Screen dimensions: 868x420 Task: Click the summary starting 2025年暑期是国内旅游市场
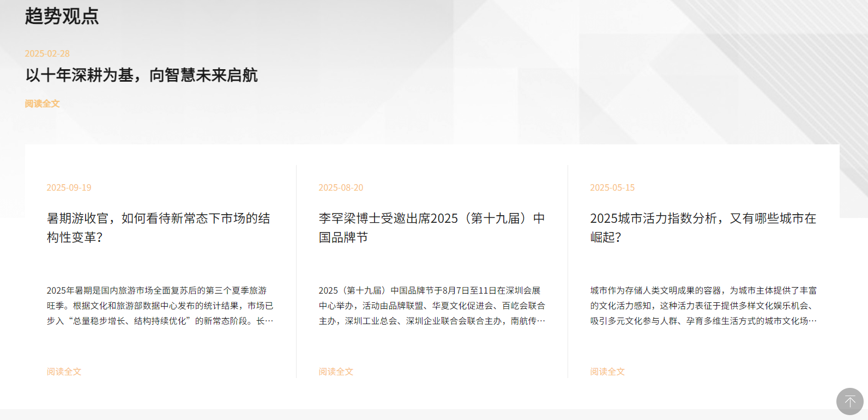tap(160, 306)
